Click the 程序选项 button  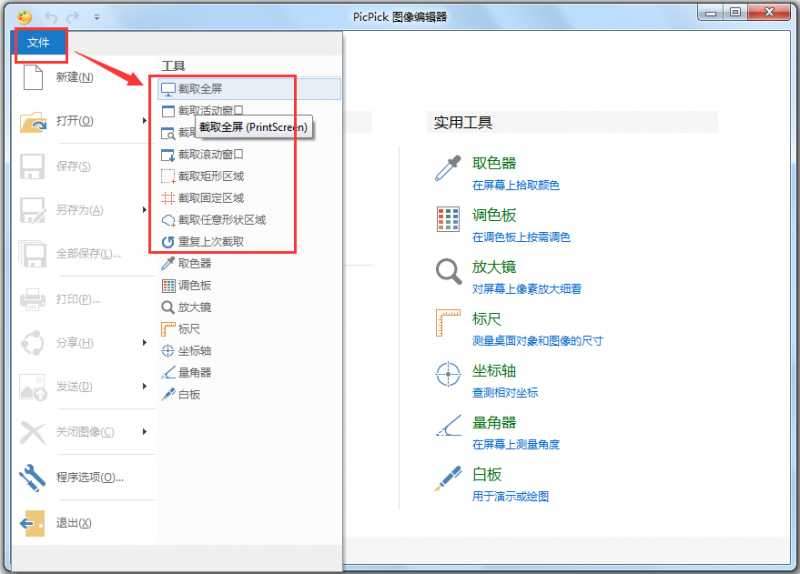(x=89, y=477)
